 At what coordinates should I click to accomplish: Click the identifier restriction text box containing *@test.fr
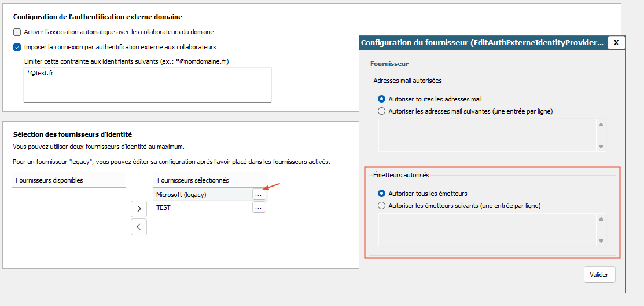coord(148,85)
